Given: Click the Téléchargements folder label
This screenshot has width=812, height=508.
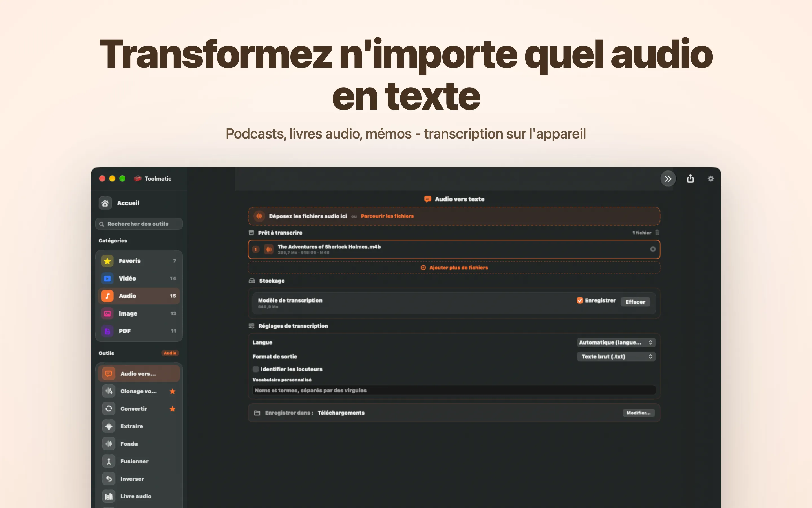Looking at the screenshot, I should [x=341, y=413].
